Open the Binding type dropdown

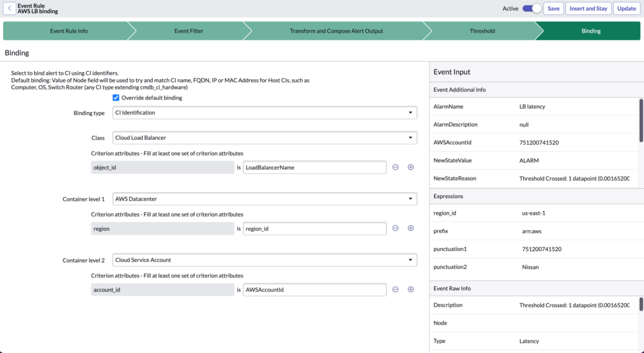click(265, 113)
